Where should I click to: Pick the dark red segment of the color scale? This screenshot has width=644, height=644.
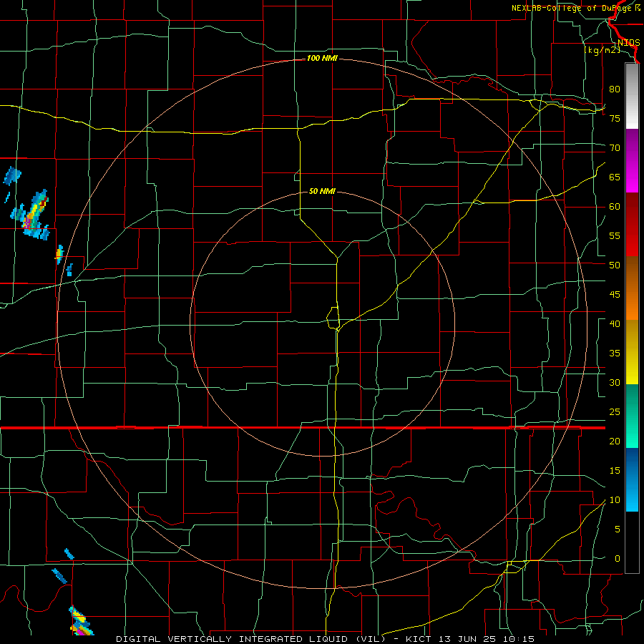(x=632, y=224)
